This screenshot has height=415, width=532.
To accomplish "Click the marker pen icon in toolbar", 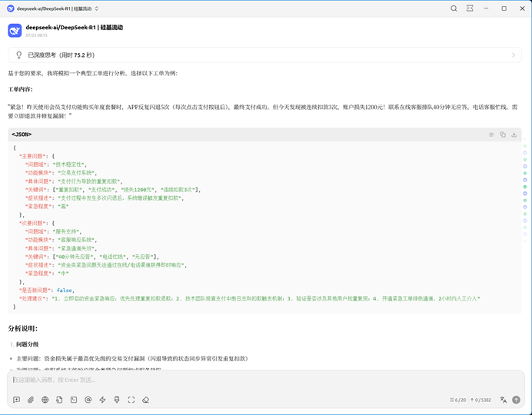I will 117,400.
